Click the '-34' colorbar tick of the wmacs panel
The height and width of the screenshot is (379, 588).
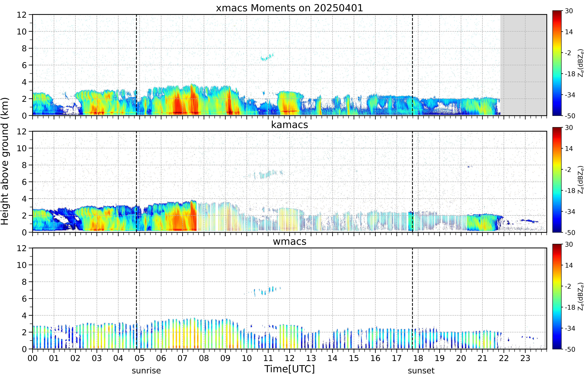(x=570, y=328)
